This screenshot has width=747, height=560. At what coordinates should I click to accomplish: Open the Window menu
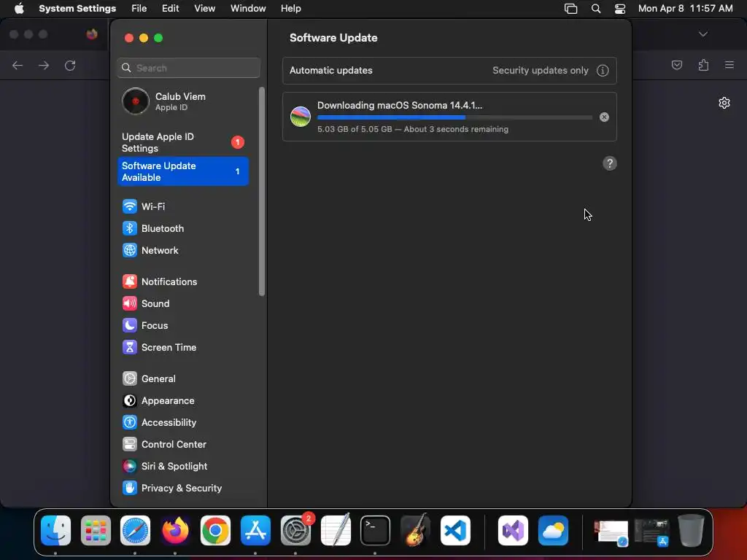point(248,9)
